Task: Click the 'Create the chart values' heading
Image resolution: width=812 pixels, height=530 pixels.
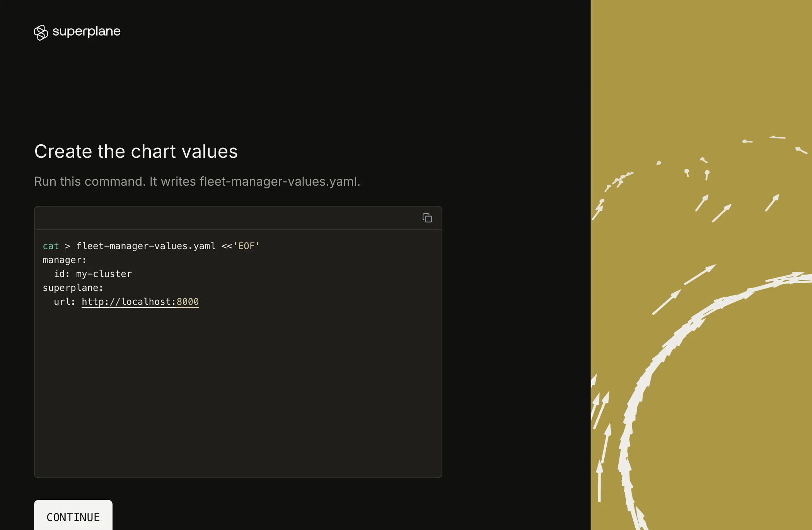Action: pyautogui.click(x=136, y=151)
